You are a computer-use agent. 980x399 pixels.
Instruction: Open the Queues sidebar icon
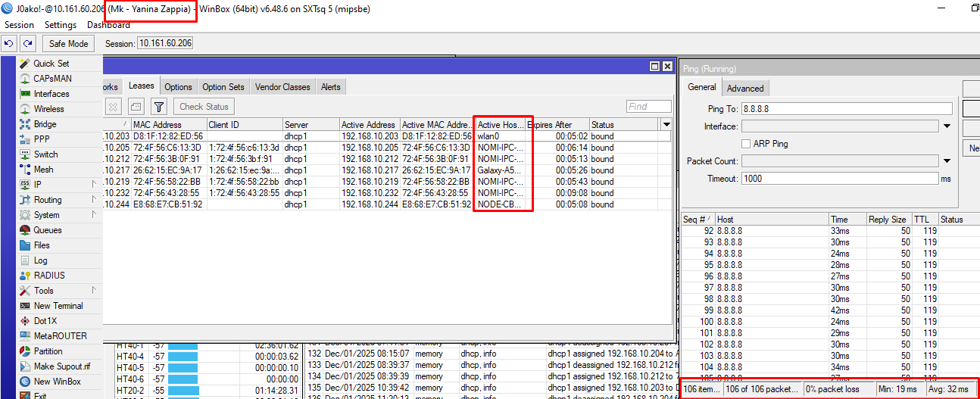[x=25, y=230]
